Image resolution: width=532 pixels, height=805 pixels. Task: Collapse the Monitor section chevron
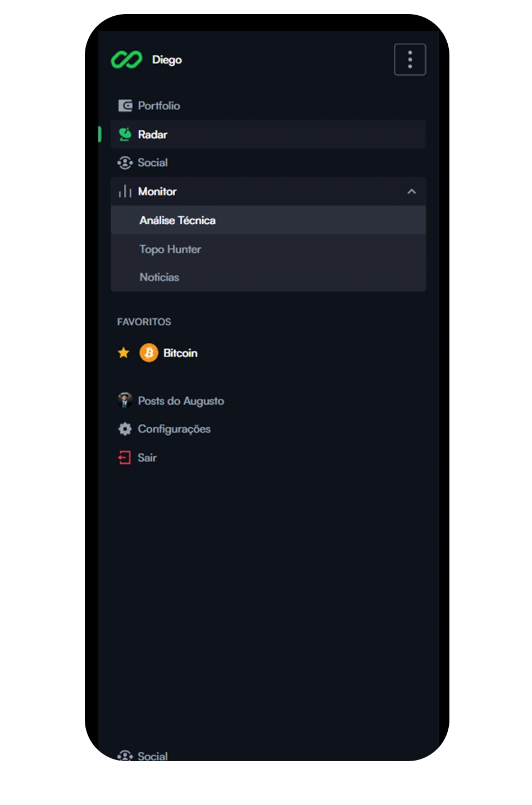pyautogui.click(x=412, y=192)
